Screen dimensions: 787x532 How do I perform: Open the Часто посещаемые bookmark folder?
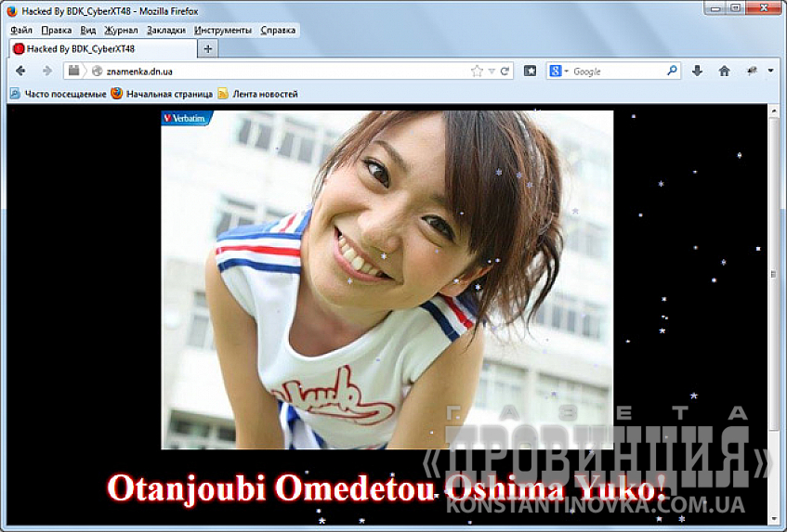(57, 94)
